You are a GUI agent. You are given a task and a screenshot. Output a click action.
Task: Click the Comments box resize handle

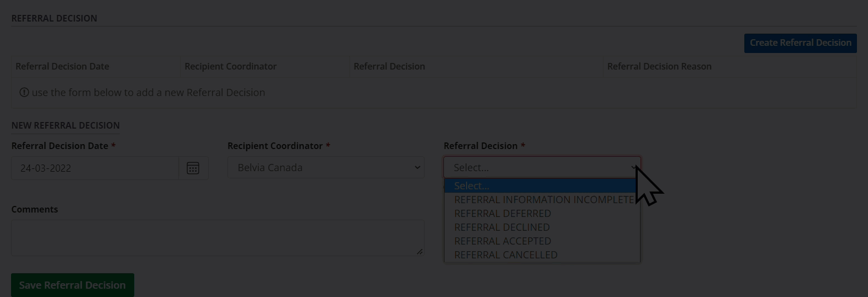(420, 252)
